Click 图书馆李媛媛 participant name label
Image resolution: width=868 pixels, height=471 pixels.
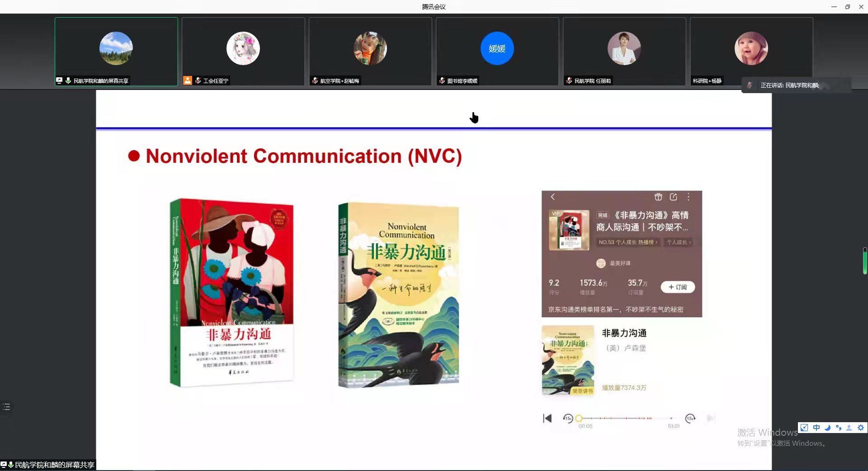click(462, 81)
